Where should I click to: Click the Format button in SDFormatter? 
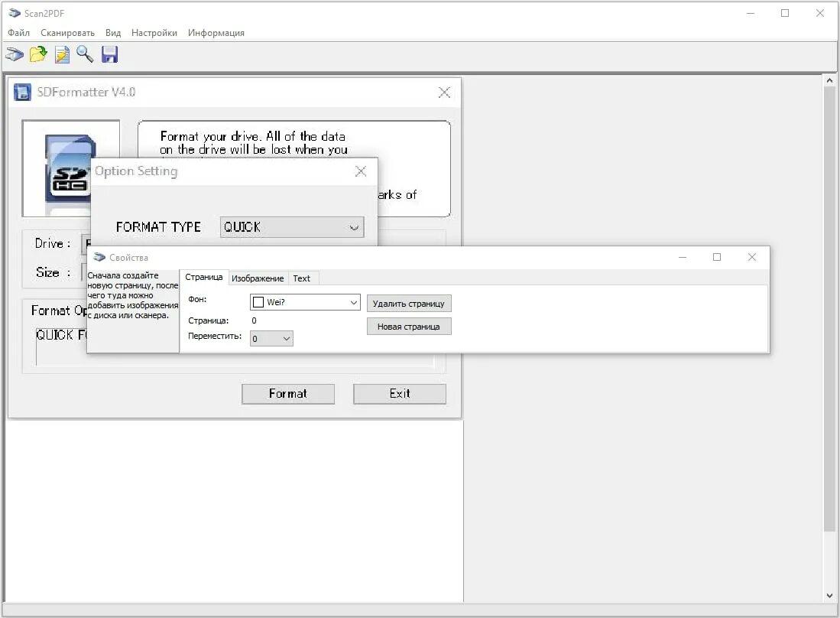288,393
